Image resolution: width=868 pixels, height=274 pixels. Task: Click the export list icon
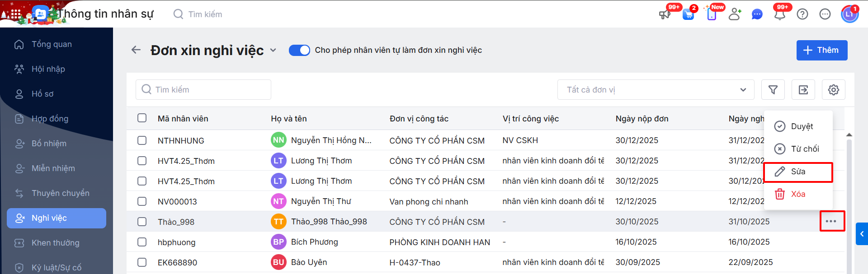(803, 90)
